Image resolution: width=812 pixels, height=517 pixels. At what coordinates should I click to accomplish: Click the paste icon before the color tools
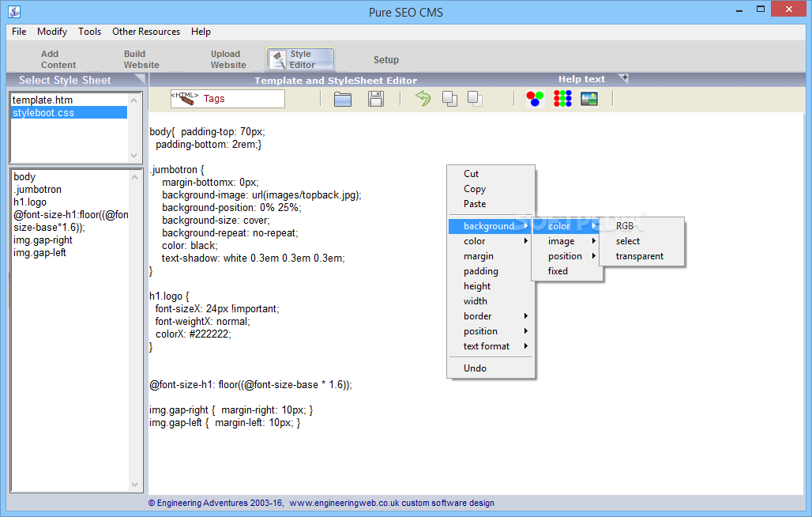(475, 99)
